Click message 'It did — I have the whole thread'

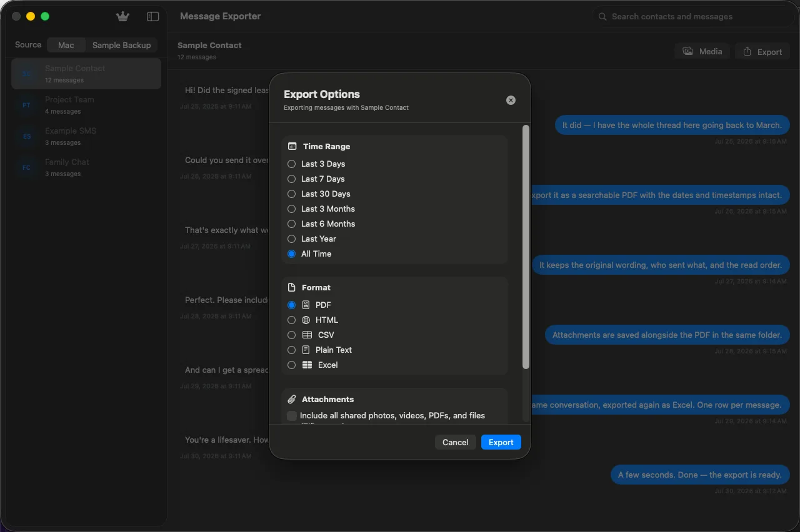coord(672,125)
